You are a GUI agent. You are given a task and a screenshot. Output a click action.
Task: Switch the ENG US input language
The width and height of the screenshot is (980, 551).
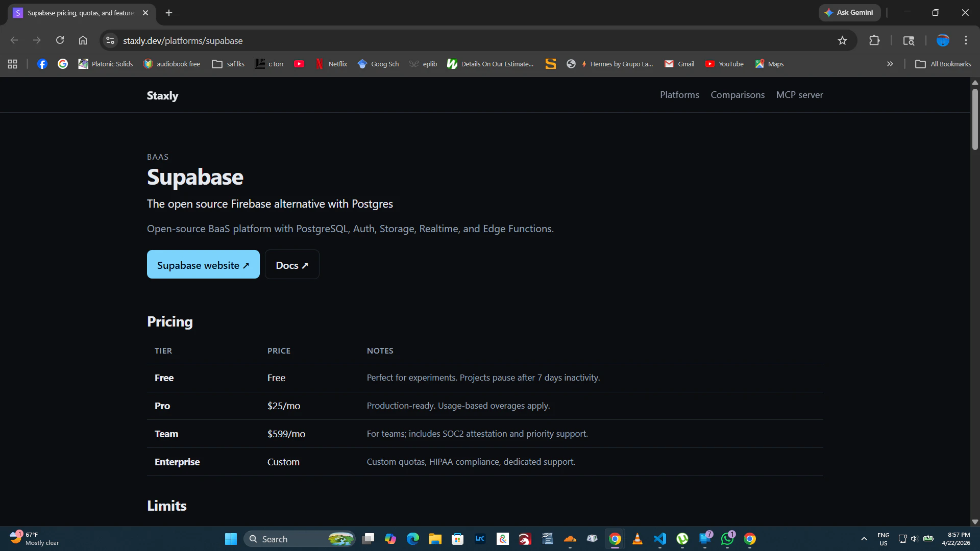pos(884,539)
